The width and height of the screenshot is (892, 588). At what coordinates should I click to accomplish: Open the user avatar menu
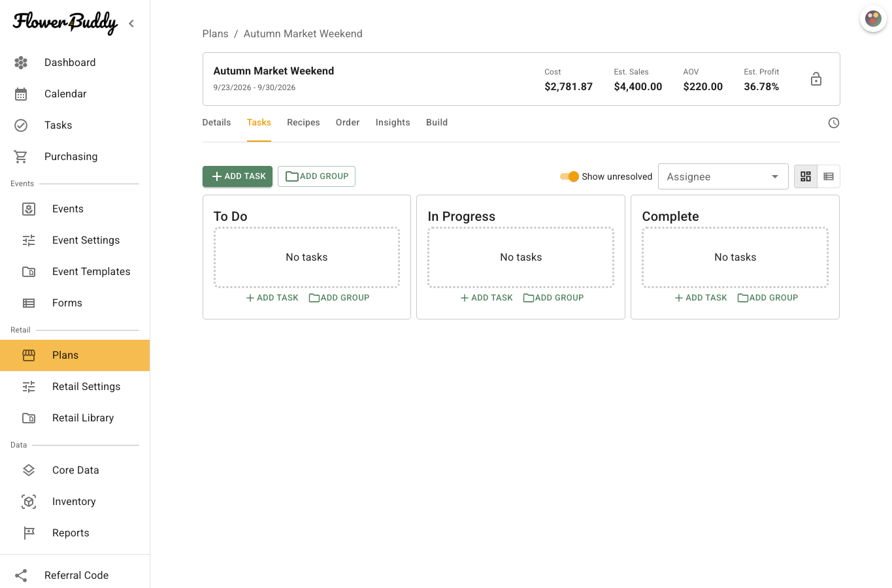874,19
